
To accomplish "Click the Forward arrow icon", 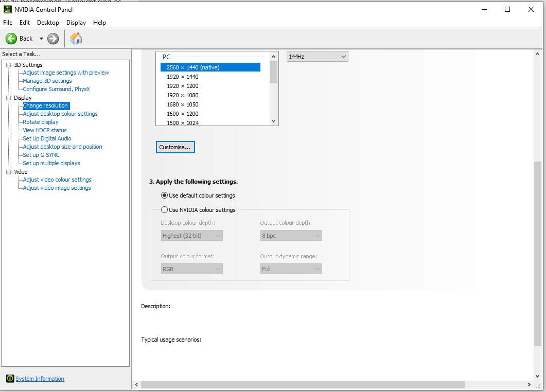I will tap(53, 39).
